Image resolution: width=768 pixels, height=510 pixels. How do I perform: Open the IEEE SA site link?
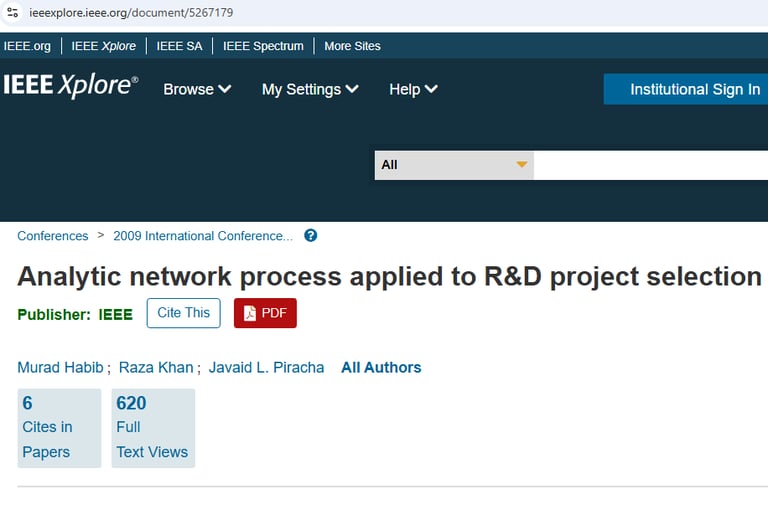click(x=179, y=46)
